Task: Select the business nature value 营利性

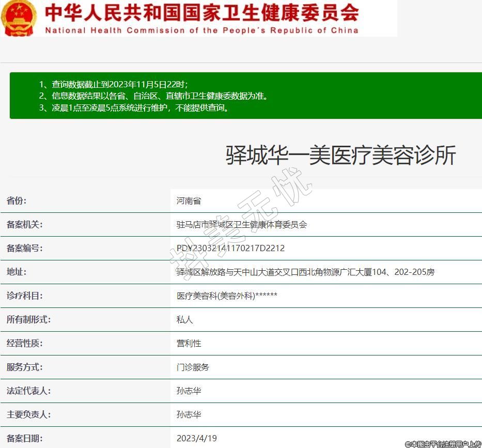Action: click(x=189, y=343)
